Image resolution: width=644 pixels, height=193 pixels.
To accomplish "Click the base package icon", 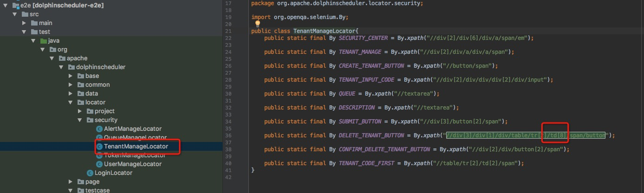I will tap(80, 76).
